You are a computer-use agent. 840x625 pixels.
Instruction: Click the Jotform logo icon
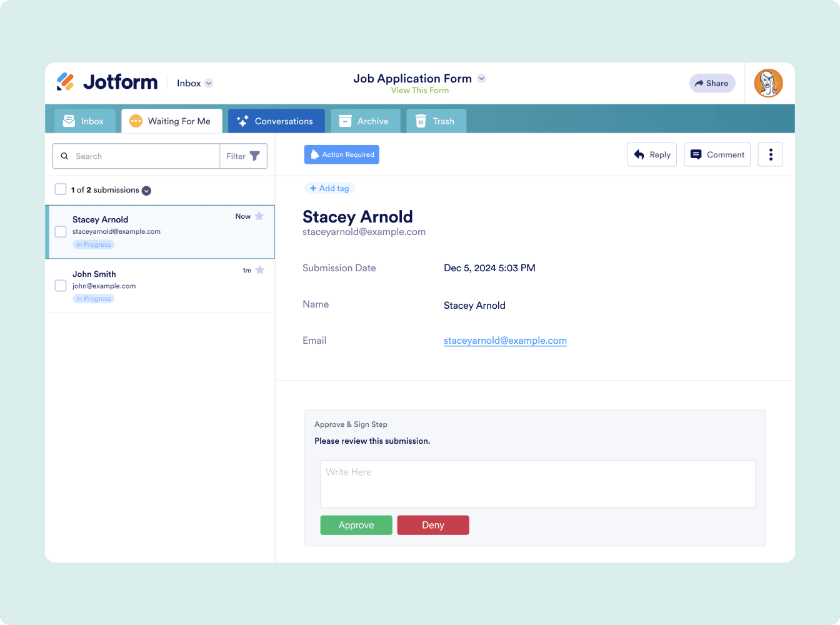tap(66, 82)
